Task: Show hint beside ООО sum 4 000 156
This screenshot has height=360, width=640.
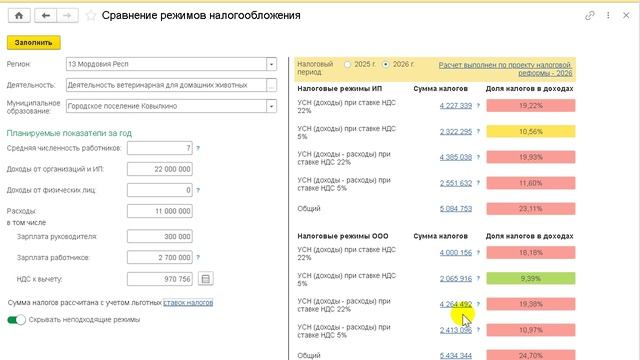Action: (478, 253)
